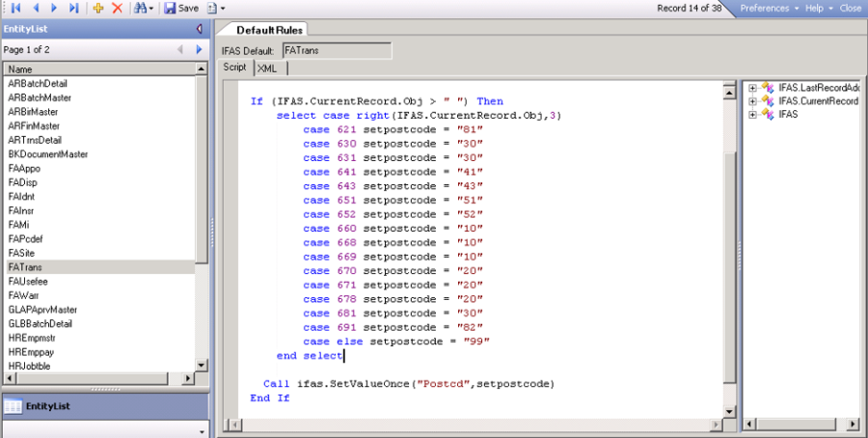Go to the first record
868x438 pixels.
pos(16,8)
